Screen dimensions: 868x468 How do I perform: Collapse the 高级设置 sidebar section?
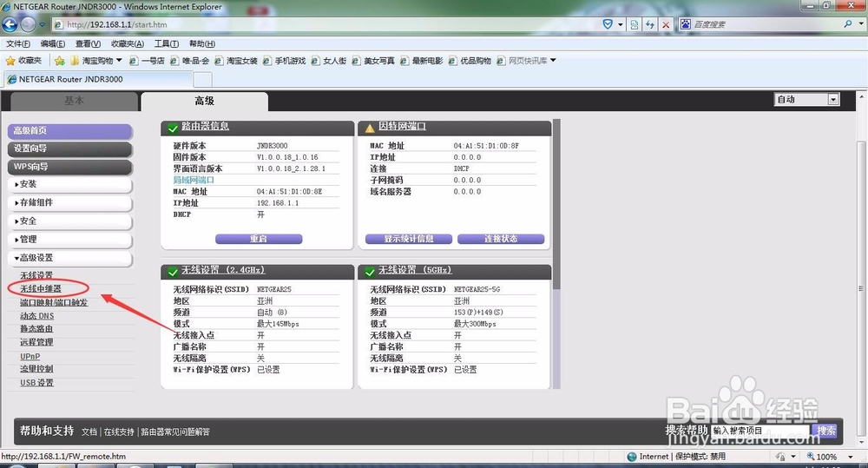click(x=69, y=258)
